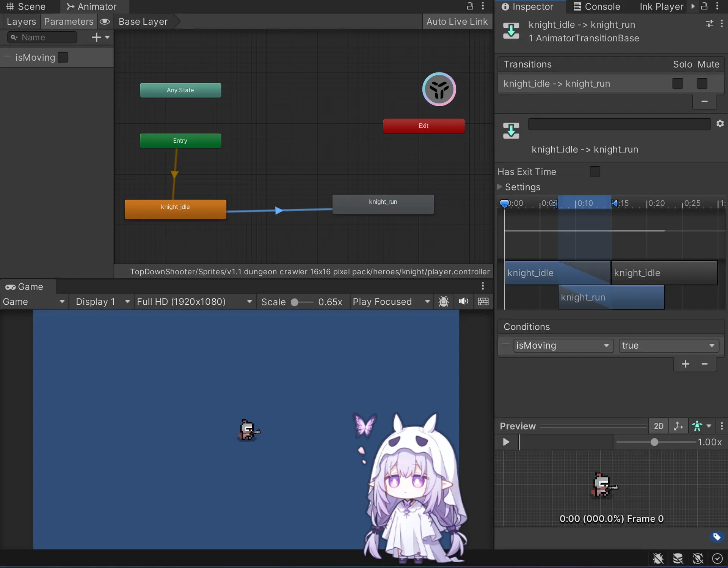Viewport: 728px width, 568px height.
Task: Open the Display 1 dropdown
Action: coord(101,302)
